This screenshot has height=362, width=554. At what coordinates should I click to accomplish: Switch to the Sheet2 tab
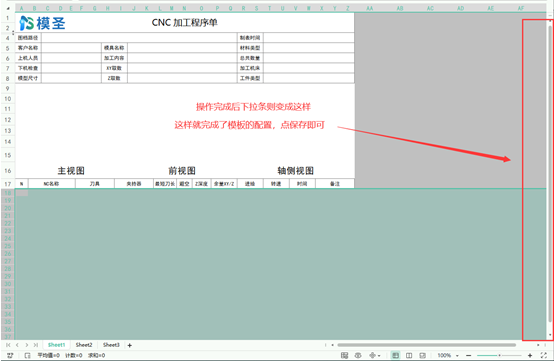(x=84, y=345)
